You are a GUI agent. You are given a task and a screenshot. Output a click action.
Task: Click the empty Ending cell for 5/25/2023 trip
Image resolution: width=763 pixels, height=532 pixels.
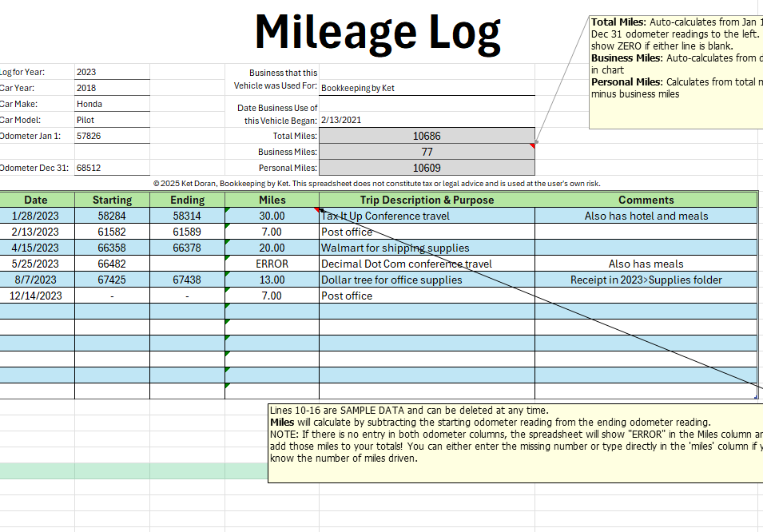(x=187, y=264)
